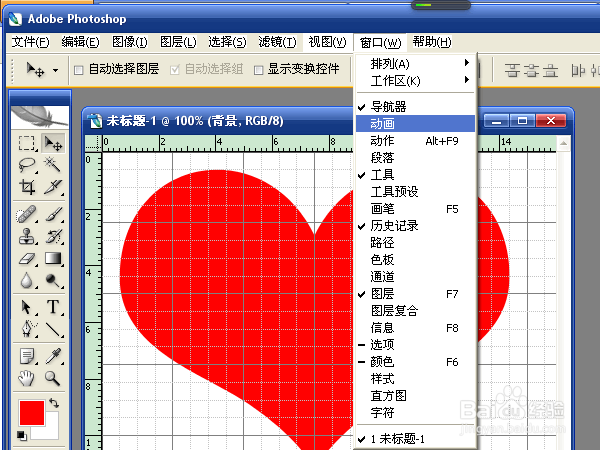Open the 视图(V) menu
Screen dimensions: 600x450
328,42
